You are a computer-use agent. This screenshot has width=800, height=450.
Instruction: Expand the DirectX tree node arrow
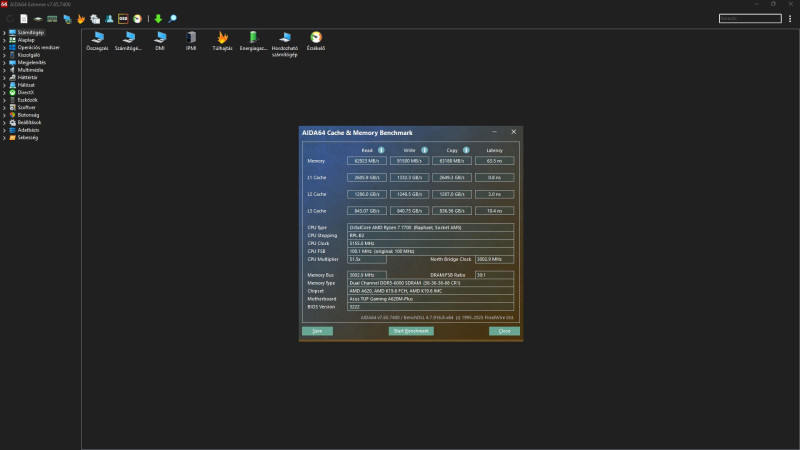pyautogui.click(x=5, y=93)
